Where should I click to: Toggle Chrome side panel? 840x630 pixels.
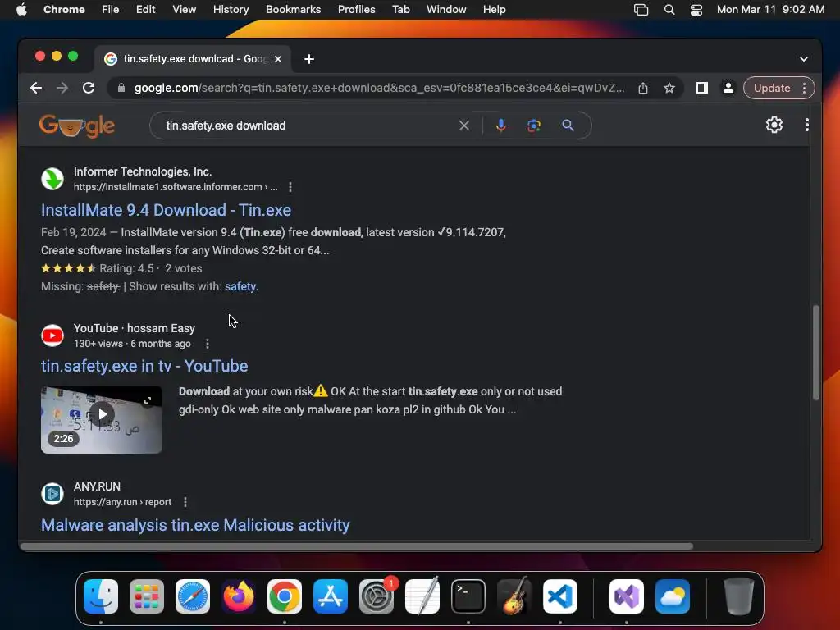(702, 88)
